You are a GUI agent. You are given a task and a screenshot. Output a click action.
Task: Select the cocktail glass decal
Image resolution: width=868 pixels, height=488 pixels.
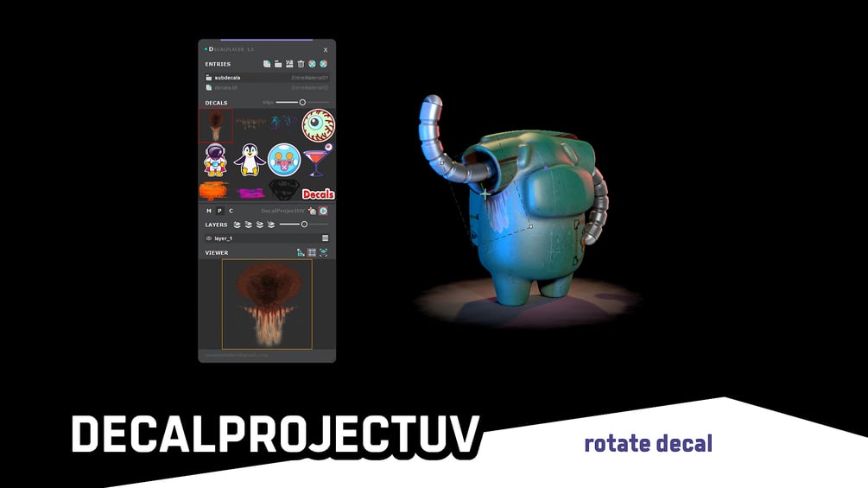pyautogui.click(x=318, y=160)
